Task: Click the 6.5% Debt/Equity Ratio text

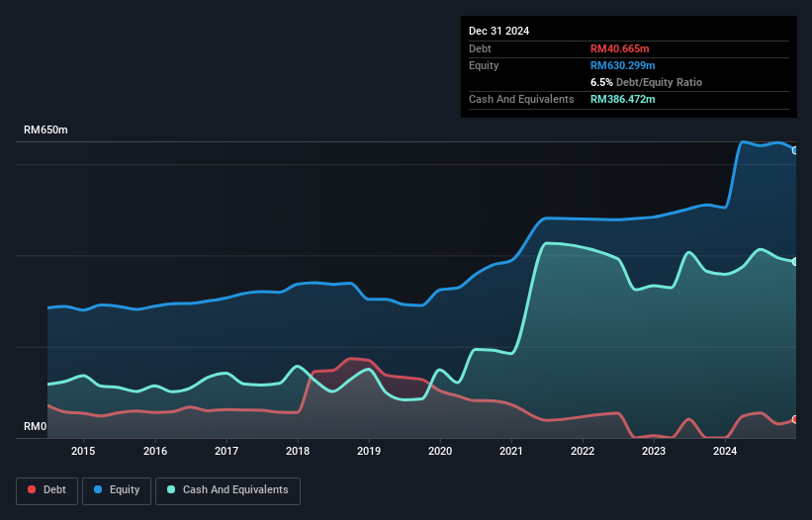Action: tap(646, 82)
